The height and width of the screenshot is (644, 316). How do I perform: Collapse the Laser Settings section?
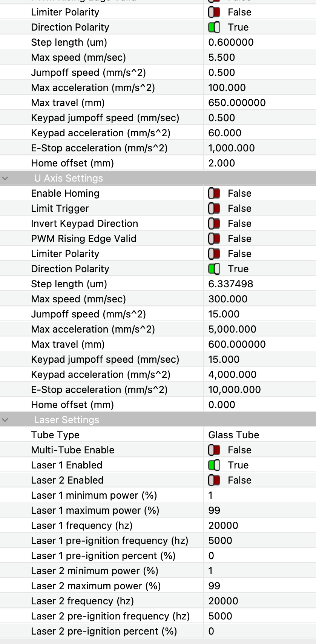(x=5, y=420)
